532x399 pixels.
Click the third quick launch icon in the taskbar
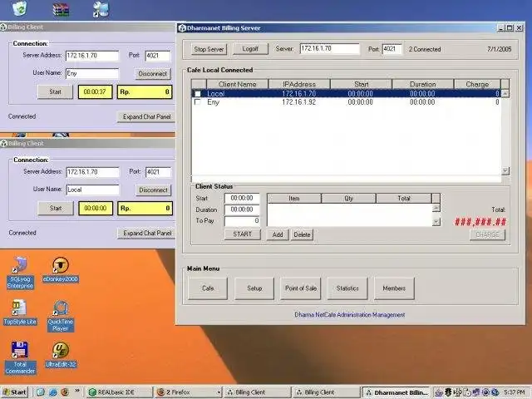coord(65,392)
